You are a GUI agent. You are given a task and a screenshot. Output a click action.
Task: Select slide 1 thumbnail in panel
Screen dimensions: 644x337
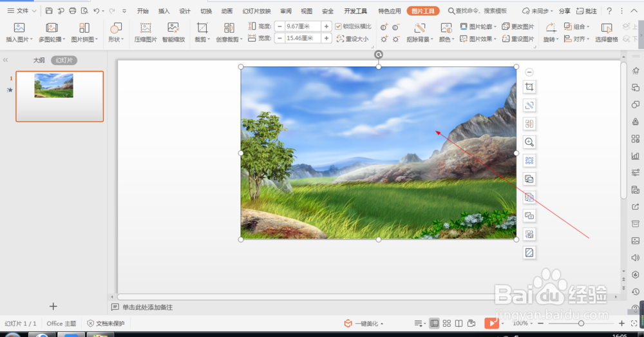click(59, 97)
